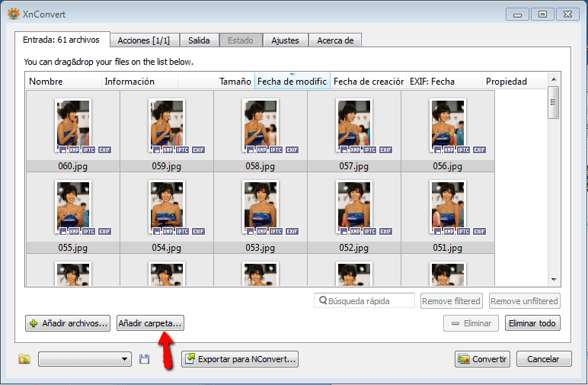Click the file list vertical scrollbar handle
This screenshot has height=385, width=588.
[x=553, y=102]
